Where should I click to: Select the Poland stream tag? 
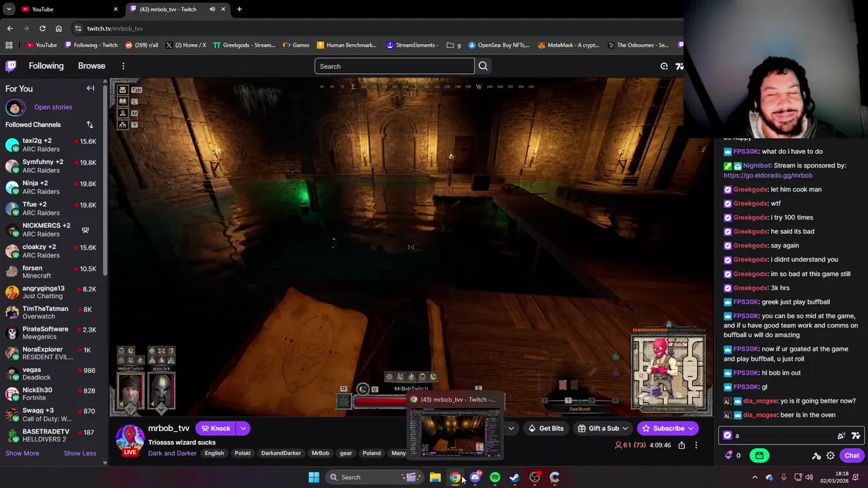pos(371,453)
